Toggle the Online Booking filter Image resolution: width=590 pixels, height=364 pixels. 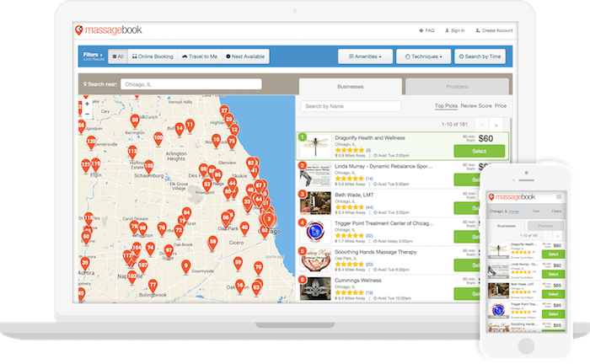[x=153, y=56]
